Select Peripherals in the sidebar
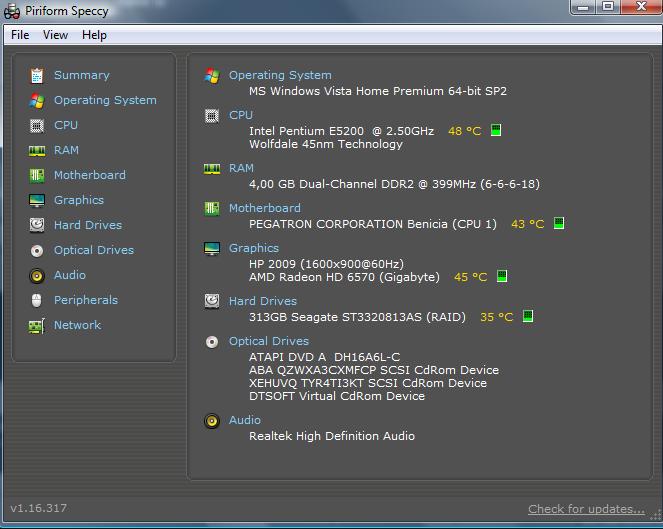This screenshot has height=529, width=663. (x=86, y=300)
